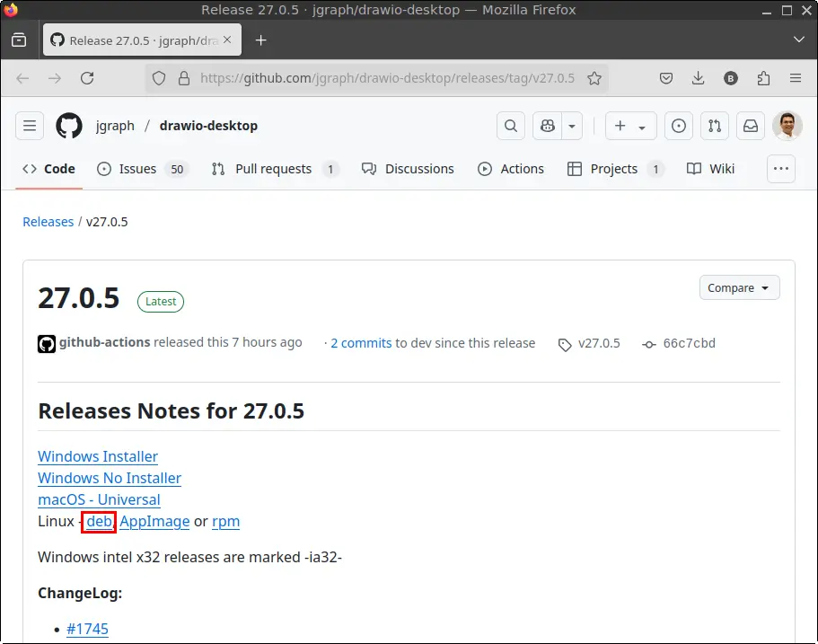The image size is (818, 644).
Task: Switch to the Actions tab
Action: point(511,169)
